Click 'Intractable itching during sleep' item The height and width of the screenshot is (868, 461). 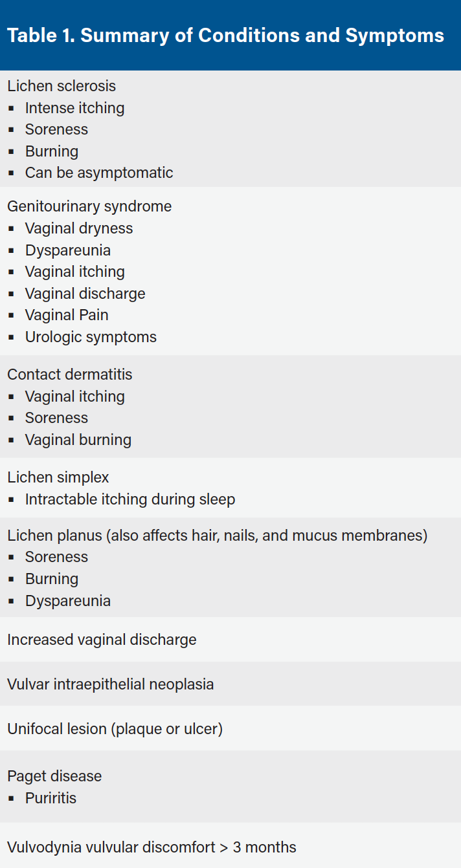(129, 499)
